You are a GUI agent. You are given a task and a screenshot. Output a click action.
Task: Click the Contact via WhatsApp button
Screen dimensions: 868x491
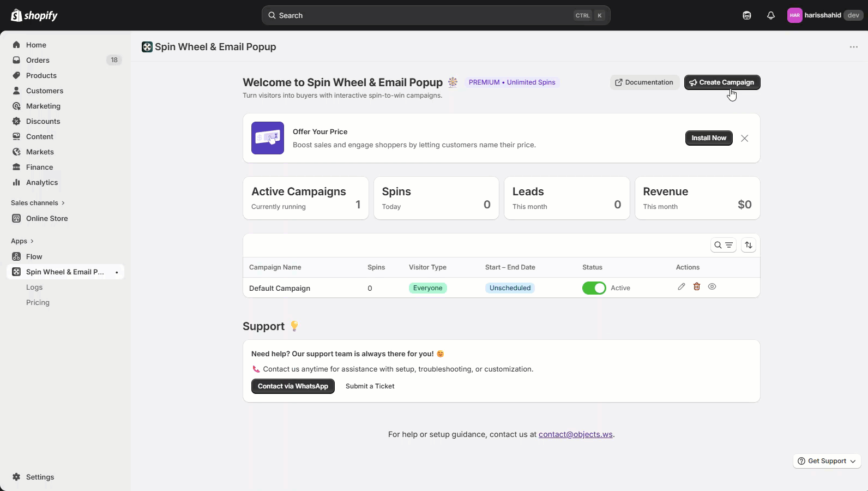(x=293, y=386)
